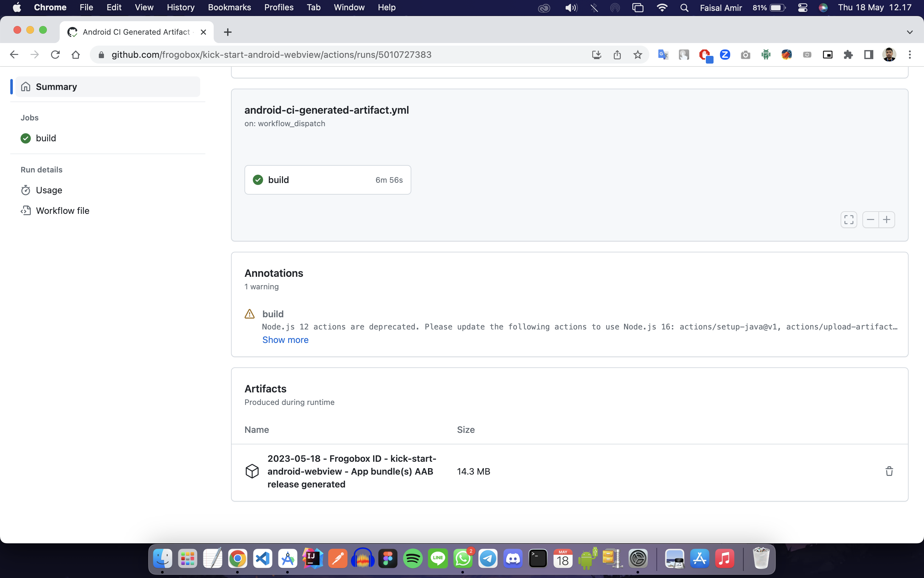Open the volume control in the menu bar
This screenshot has width=924, height=578.
point(571,8)
